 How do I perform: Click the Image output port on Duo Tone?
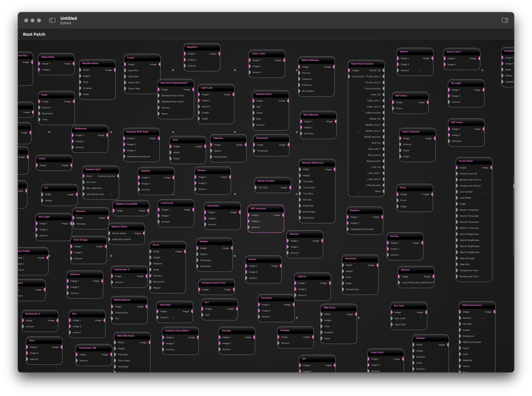click(426, 312)
